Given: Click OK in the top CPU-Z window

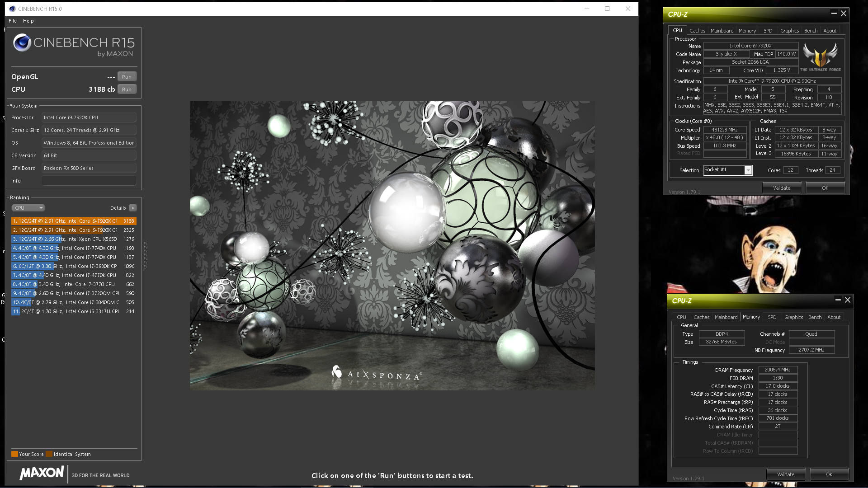Looking at the screenshot, I should tap(825, 188).
